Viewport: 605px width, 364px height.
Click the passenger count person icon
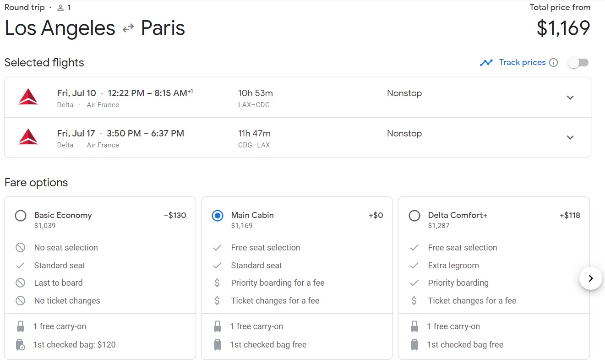tap(60, 8)
